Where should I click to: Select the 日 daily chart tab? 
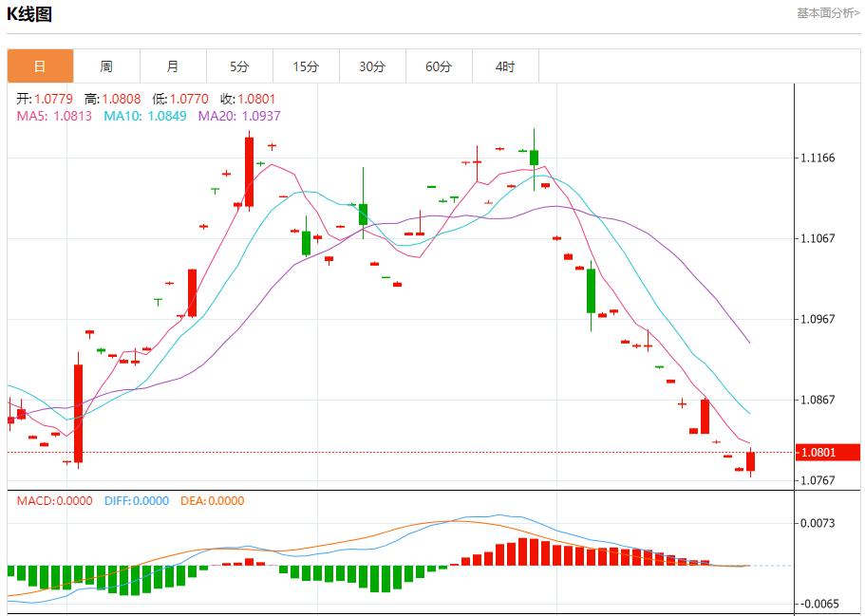coord(40,66)
